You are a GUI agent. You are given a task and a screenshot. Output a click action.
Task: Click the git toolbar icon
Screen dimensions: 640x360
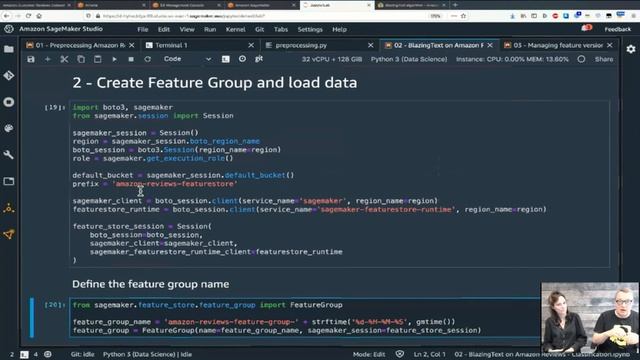(259, 59)
